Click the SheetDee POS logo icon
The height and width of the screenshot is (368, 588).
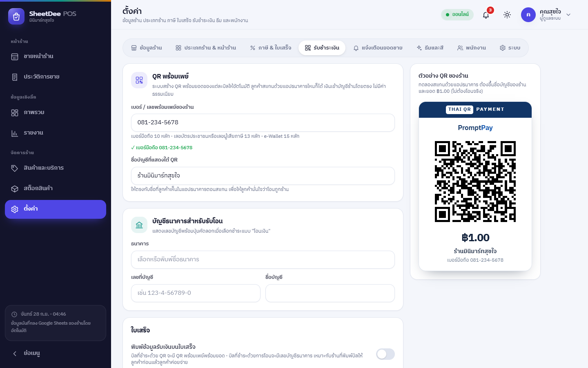(x=16, y=16)
